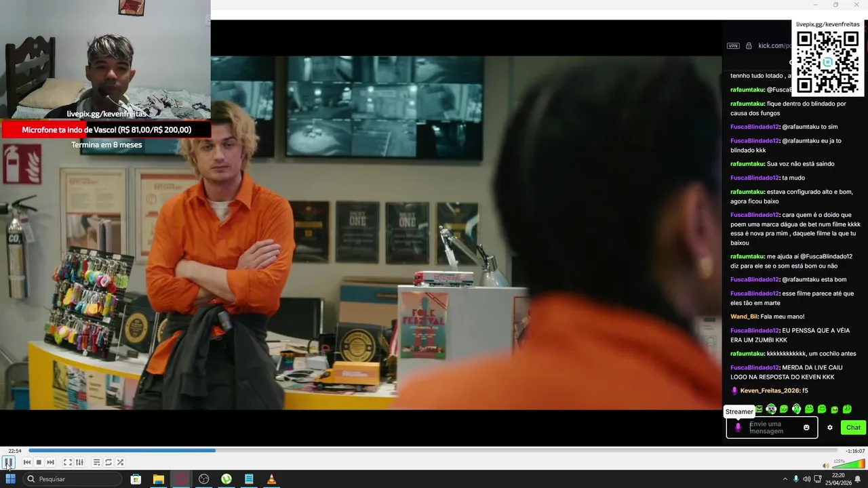Screen dimensions: 868x488
Task: Switch to VLC cone taskbar icon
Action: click(271, 479)
